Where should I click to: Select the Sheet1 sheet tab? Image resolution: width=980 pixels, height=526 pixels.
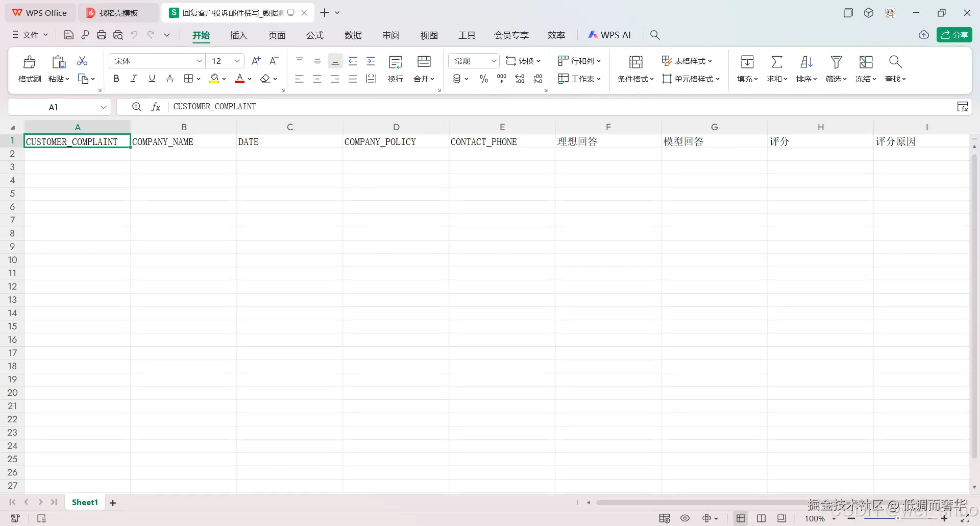(85, 503)
